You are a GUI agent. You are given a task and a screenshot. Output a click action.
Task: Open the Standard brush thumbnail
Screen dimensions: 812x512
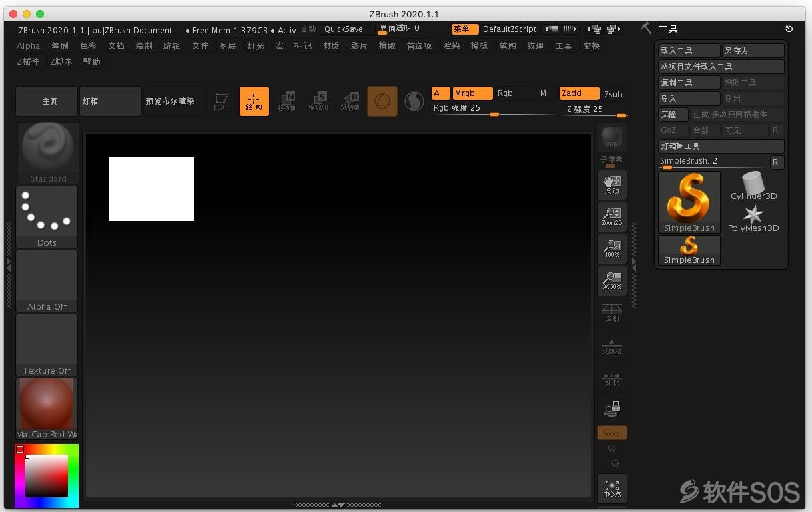[47, 153]
